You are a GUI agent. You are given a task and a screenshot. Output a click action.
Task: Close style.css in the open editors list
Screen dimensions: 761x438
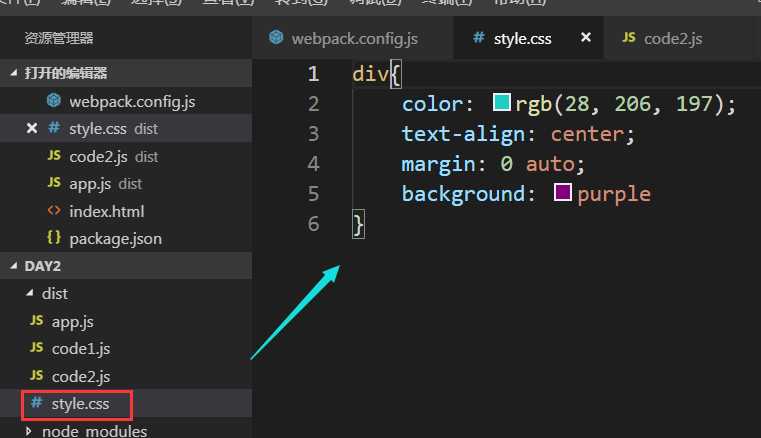[31, 128]
